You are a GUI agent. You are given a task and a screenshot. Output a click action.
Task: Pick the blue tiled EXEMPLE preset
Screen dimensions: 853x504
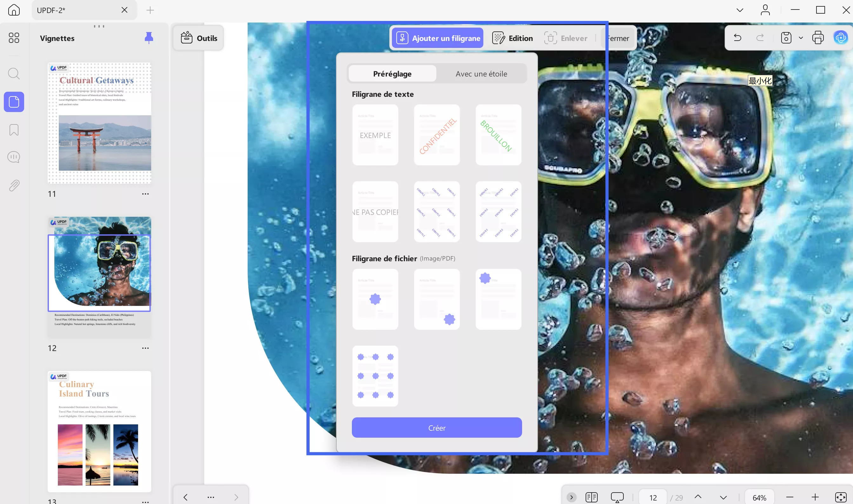[x=499, y=212]
